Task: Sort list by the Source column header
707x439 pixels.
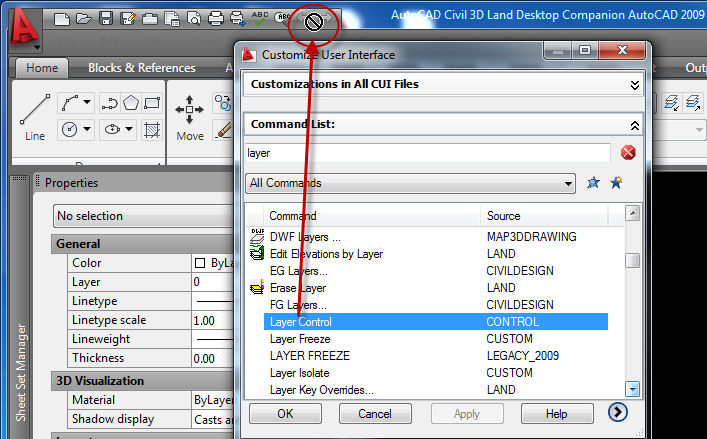Action: (544, 216)
